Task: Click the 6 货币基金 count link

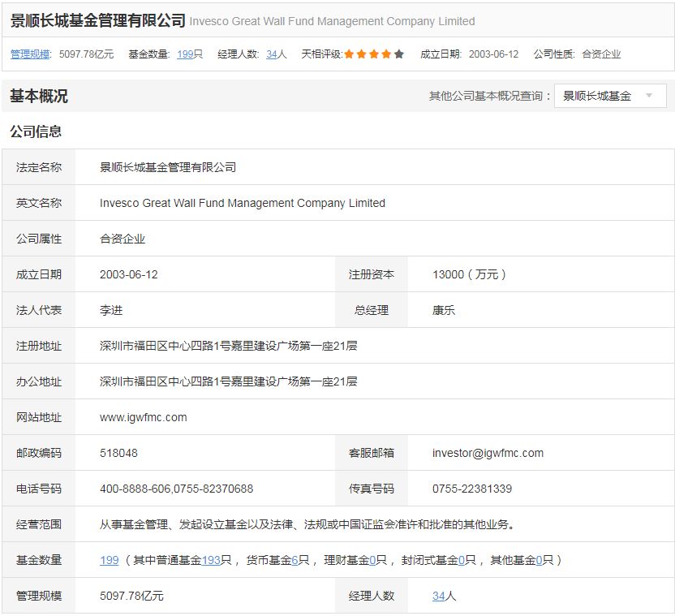Action: 295,560
